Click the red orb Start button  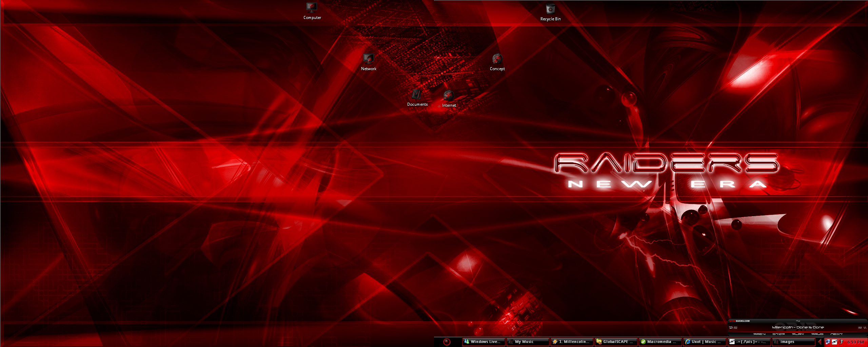[x=447, y=342]
